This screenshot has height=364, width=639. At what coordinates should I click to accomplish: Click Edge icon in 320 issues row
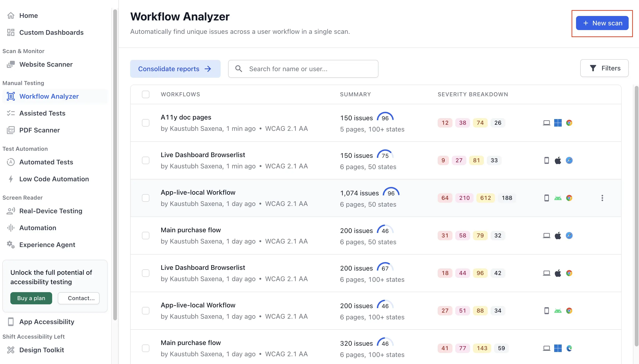pyautogui.click(x=569, y=348)
